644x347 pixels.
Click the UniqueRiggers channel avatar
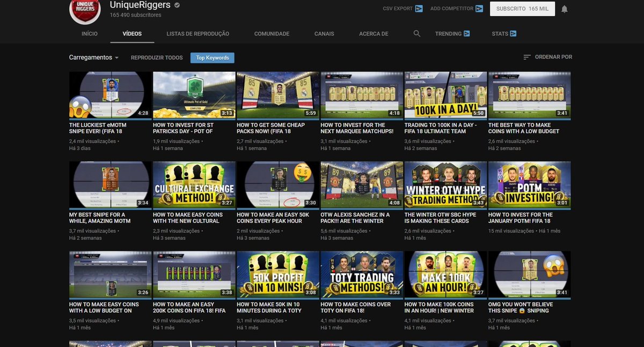85,10
